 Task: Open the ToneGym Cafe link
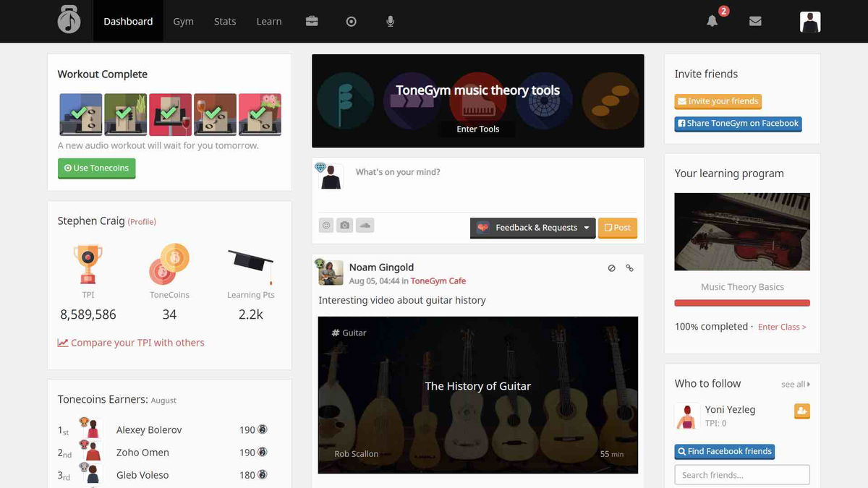[x=438, y=281]
